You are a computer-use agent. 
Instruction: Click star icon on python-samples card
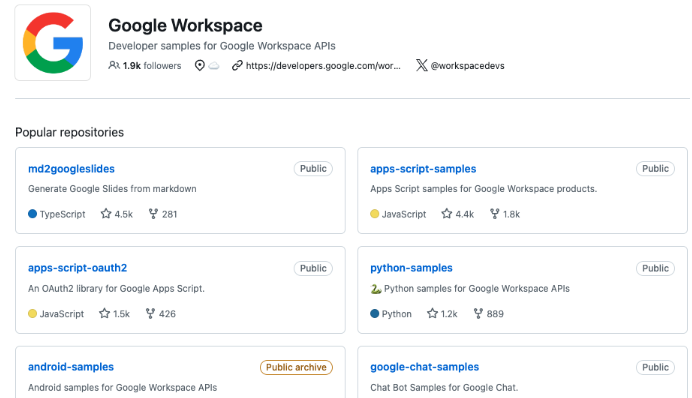pos(432,313)
